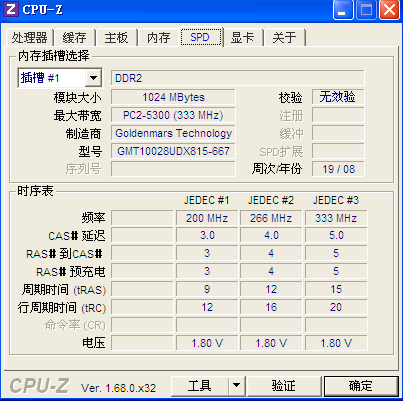Open the 工具 button dropdown arrow
Image resolution: width=403 pixels, height=401 pixels.
(x=237, y=386)
